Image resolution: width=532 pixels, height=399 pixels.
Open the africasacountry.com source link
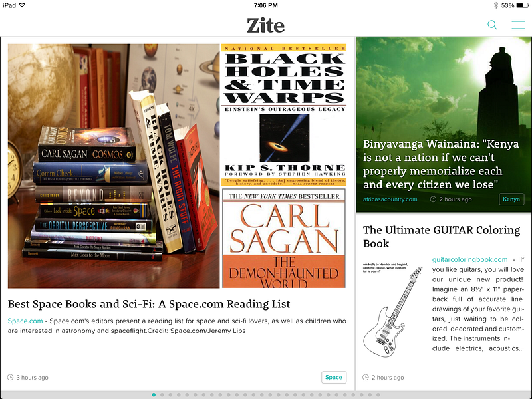pyautogui.click(x=390, y=199)
